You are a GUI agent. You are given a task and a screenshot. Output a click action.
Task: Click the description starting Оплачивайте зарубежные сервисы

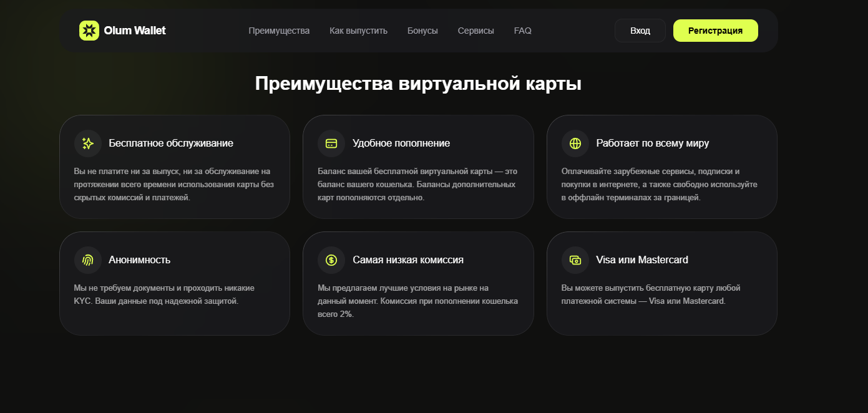[x=660, y=184]
